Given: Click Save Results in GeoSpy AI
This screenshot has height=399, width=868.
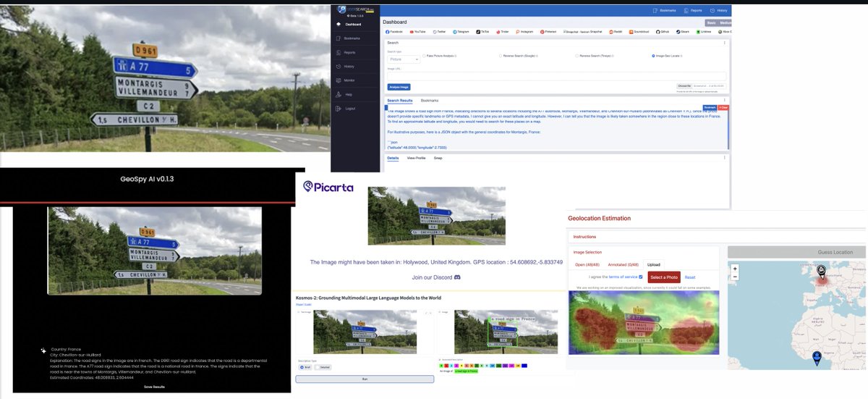Looking at the screenshot, I should (155, 387).
